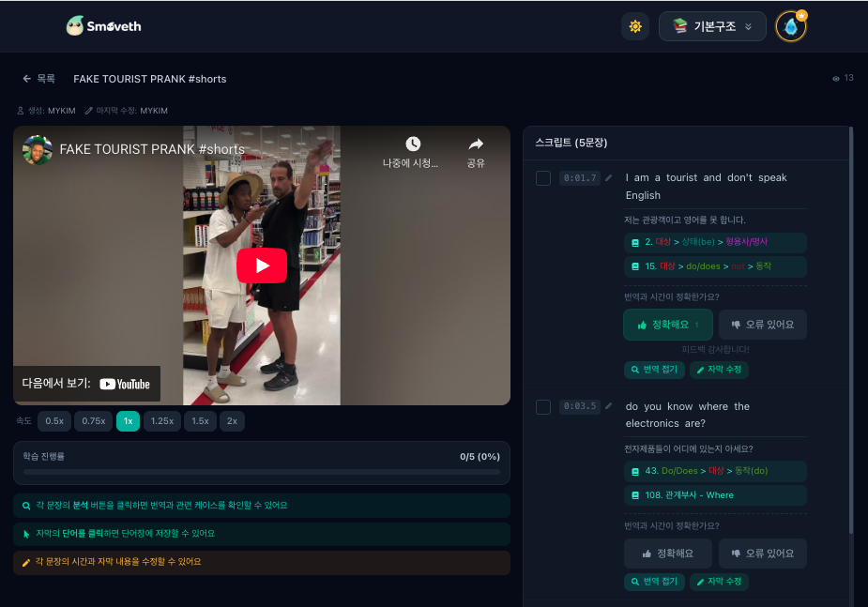Viewport: 868px width, 607px height.
Task: Click the Korean translation 저는 관광객이고 line
Action: [x=685, y=220]
